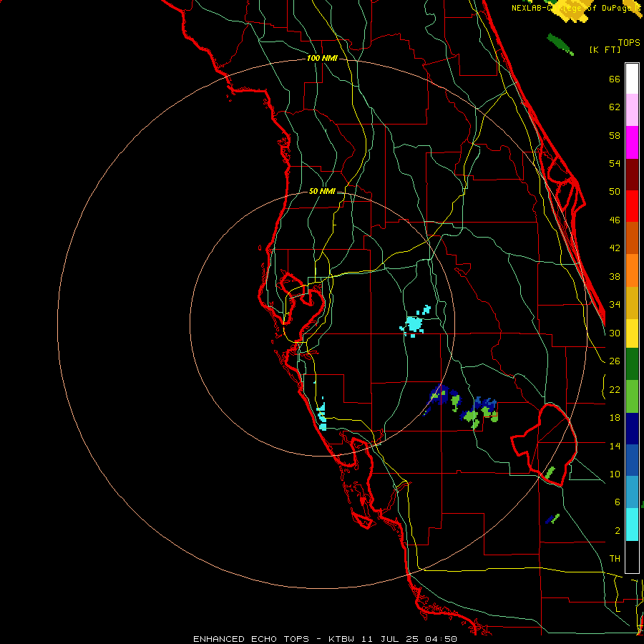Click the legend value '46'
644x644 pixels.
[615, 220]
